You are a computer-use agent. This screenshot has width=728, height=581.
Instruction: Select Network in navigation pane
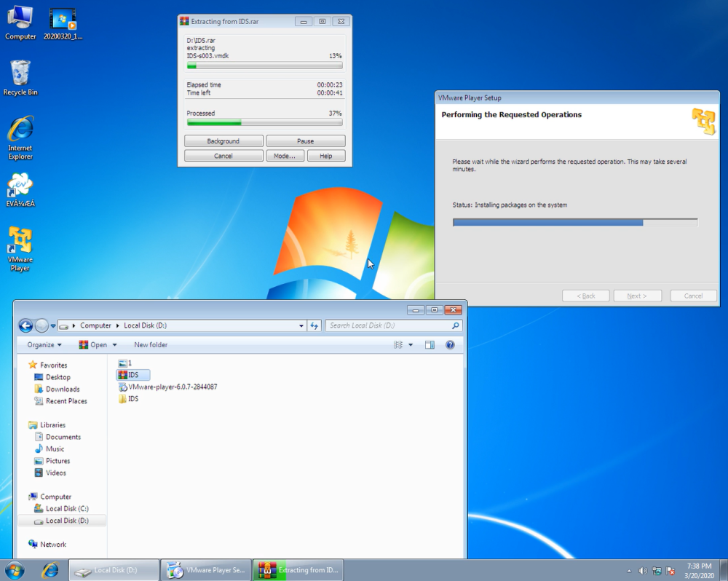(47, 545)
